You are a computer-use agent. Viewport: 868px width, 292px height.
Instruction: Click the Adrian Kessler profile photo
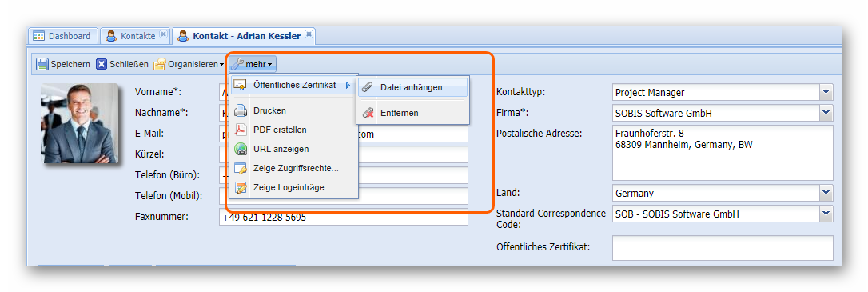coord(80,123)
